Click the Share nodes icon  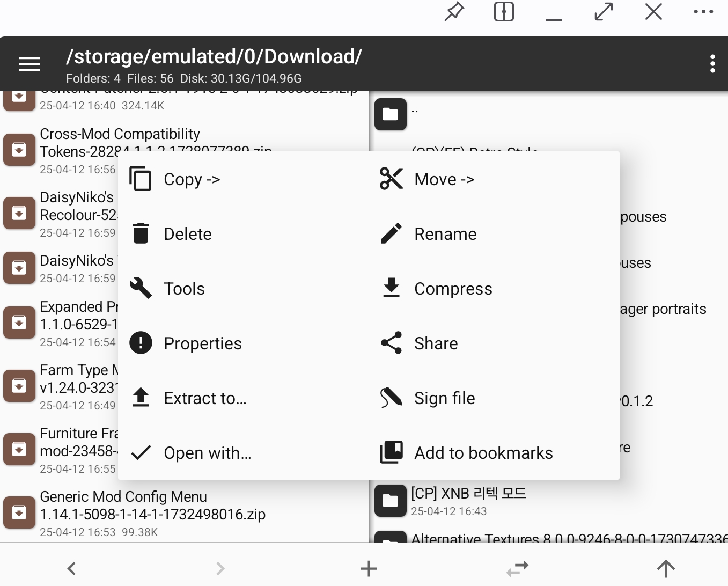(391, 342)
